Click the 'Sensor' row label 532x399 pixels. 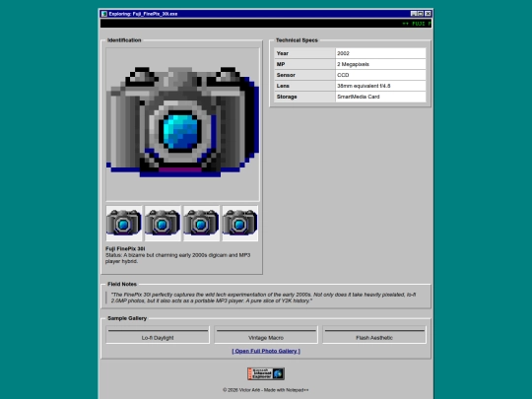pos(304,75)
